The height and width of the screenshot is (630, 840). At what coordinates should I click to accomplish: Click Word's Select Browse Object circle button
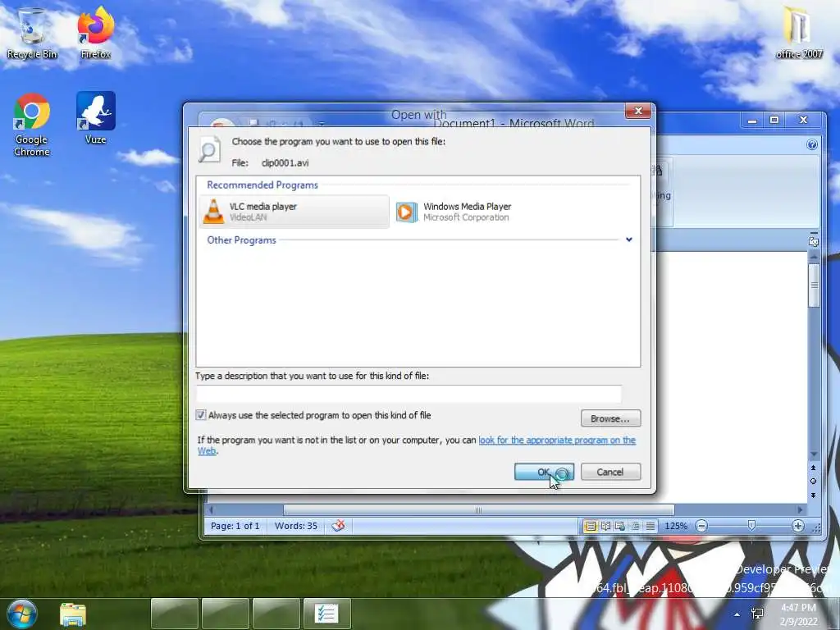point(813,481)
